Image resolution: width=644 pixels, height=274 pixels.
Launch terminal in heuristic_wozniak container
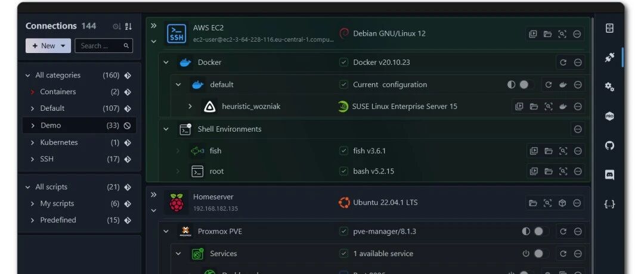519,107
